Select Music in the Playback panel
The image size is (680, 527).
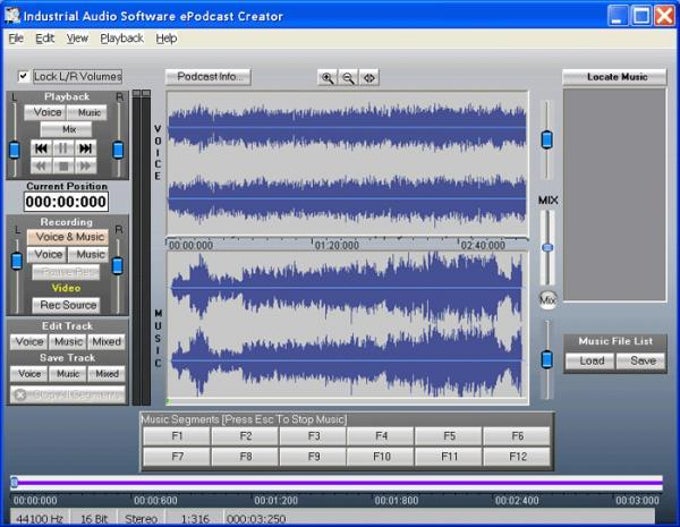[87, 112]
